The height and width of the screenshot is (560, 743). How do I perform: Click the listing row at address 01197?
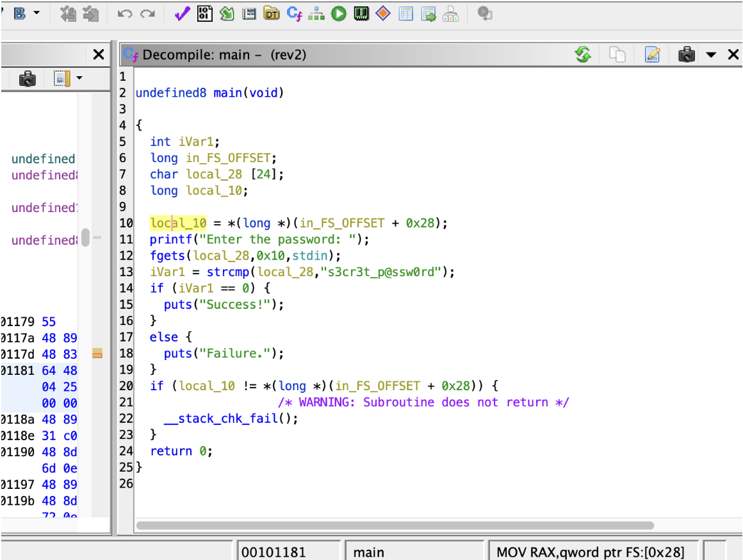(39, 484)
